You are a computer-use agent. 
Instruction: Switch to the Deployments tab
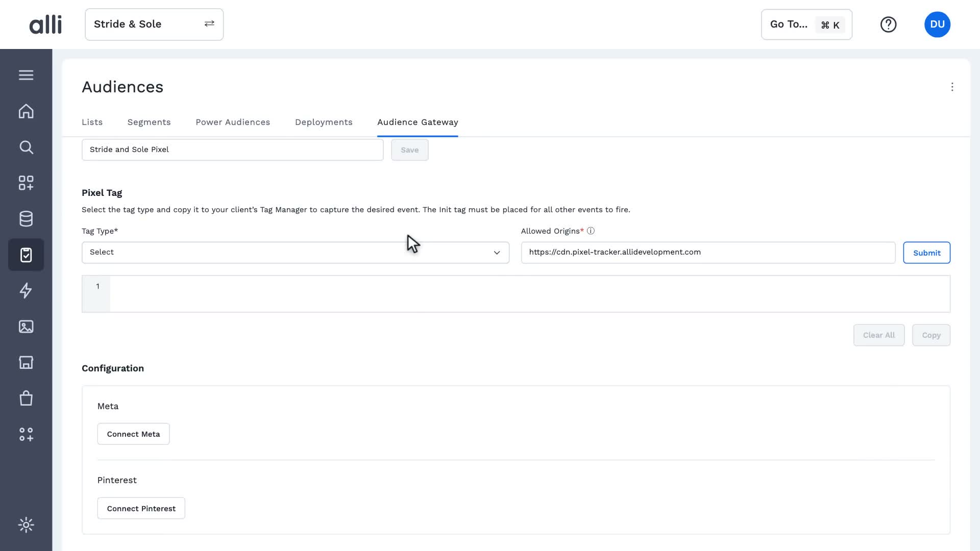click(x=324, y=122)
